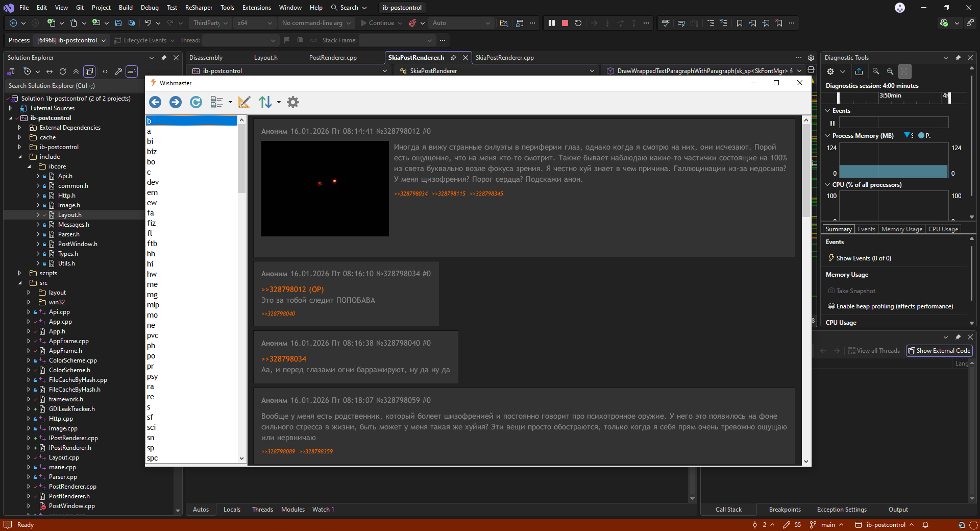The width and height of the screenshot is (980, 531).
Task: Toggle Solution Explorer sync with active document
Action: click(50, 71)
